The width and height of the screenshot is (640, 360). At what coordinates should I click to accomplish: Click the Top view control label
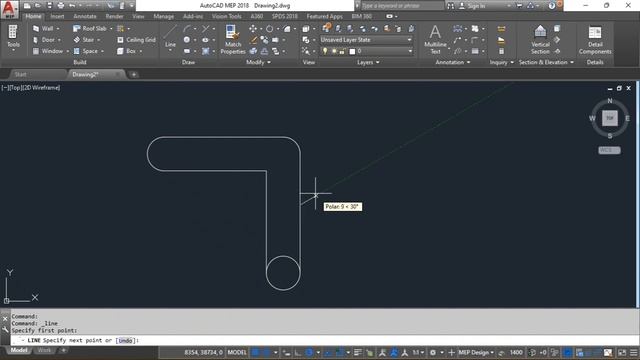pos(15,88)
